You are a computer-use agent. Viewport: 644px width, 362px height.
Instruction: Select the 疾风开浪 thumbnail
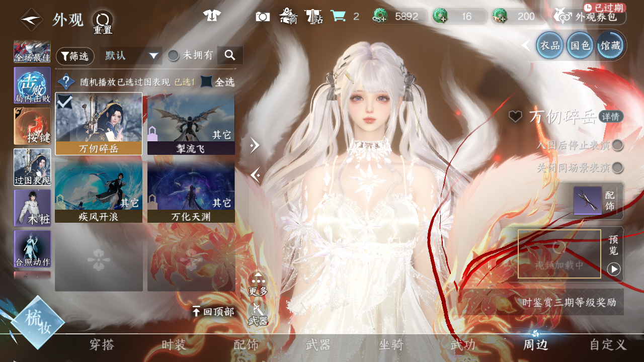pyautogui.click(x=99, y=191)
